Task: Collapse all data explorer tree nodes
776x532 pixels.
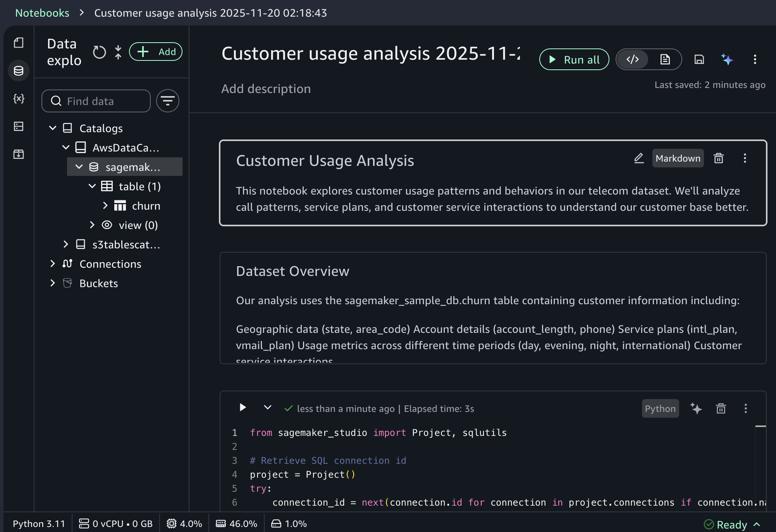Action: (118, 52)
